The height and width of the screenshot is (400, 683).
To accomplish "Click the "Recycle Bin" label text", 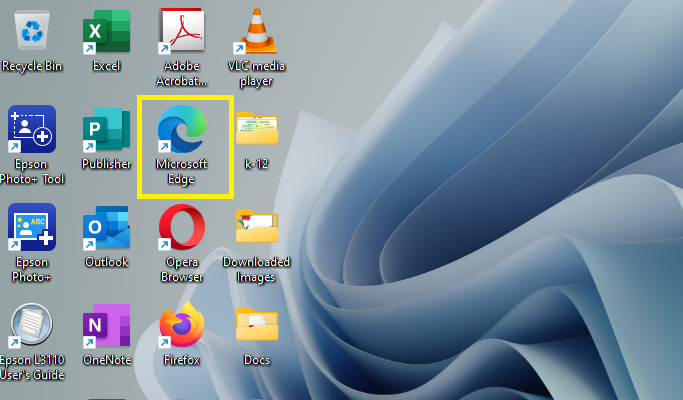I will (x=32, y=66).
